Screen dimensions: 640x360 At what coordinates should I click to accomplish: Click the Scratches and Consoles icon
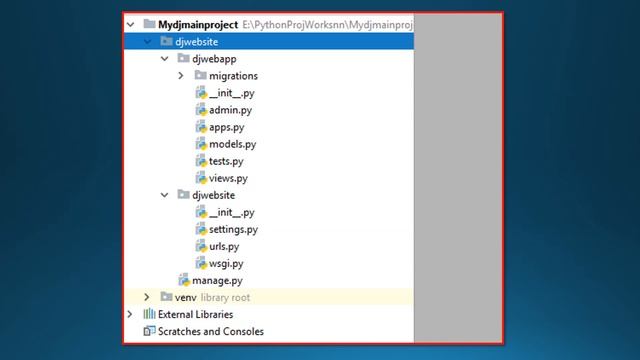149,331
